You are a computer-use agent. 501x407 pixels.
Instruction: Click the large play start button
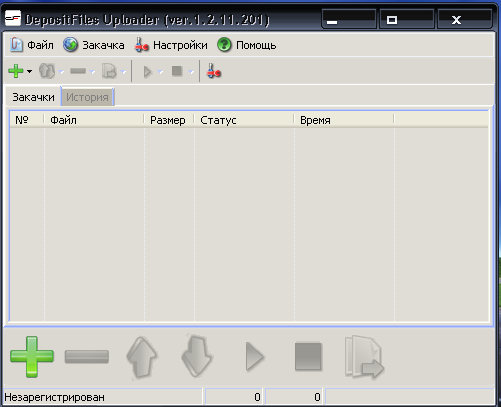(x=254, y=357)
